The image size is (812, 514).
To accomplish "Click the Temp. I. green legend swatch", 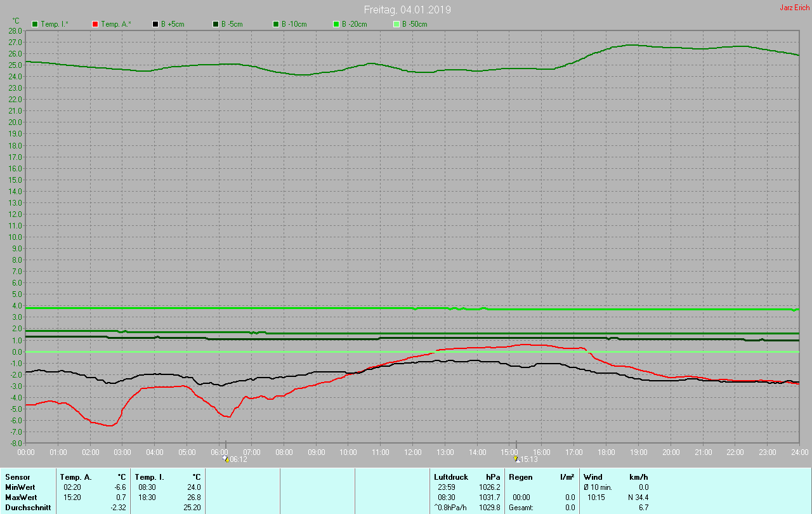I will 35,24.
